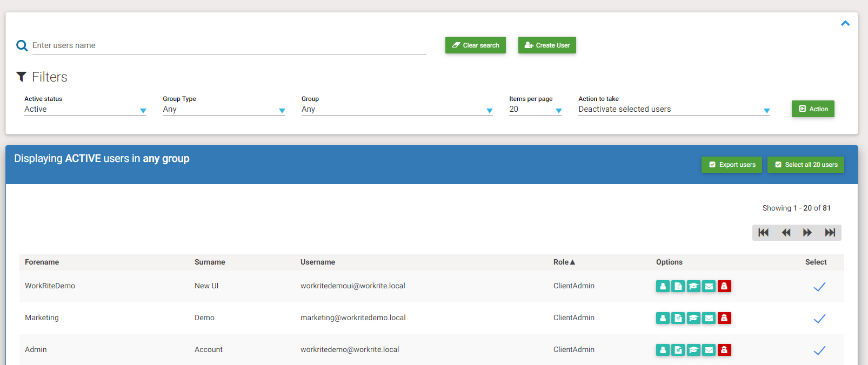Click red impersonate icon for Marketing user

point(724,318)
